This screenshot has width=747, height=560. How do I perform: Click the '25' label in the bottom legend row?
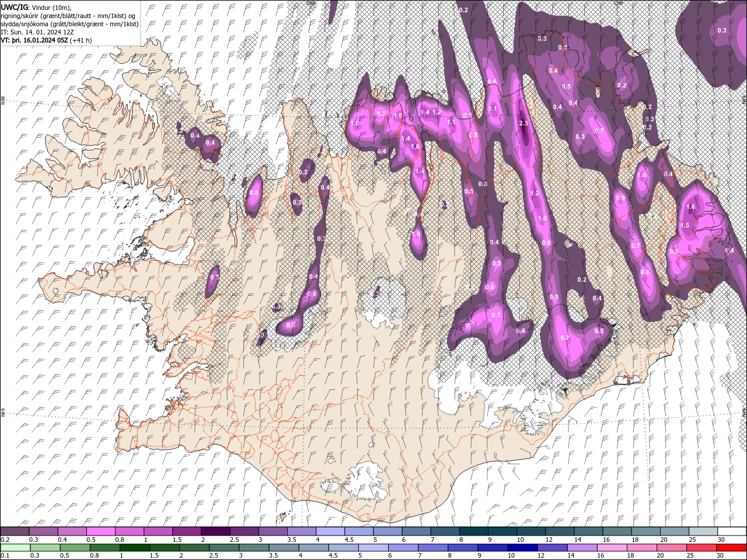click(690, 556)
